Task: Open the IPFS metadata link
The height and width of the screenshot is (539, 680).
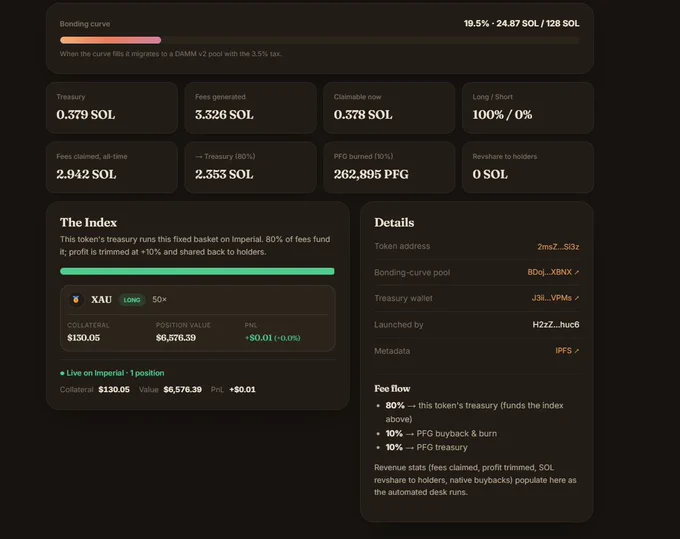Action: [563, 351]
